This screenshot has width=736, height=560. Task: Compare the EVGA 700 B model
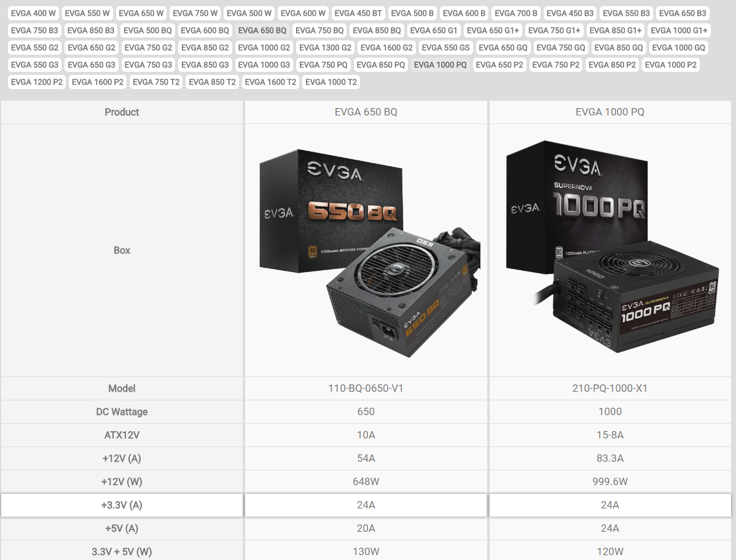tap(515, 13)
